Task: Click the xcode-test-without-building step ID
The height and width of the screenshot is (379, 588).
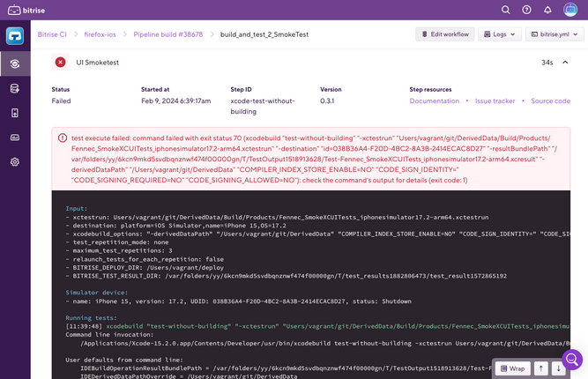Action: tap(263, 106)
